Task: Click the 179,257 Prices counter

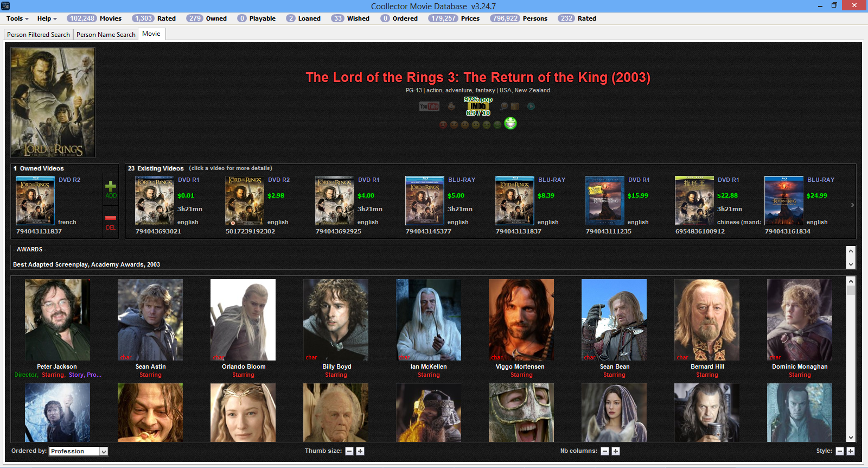Action: click(454, 18)
